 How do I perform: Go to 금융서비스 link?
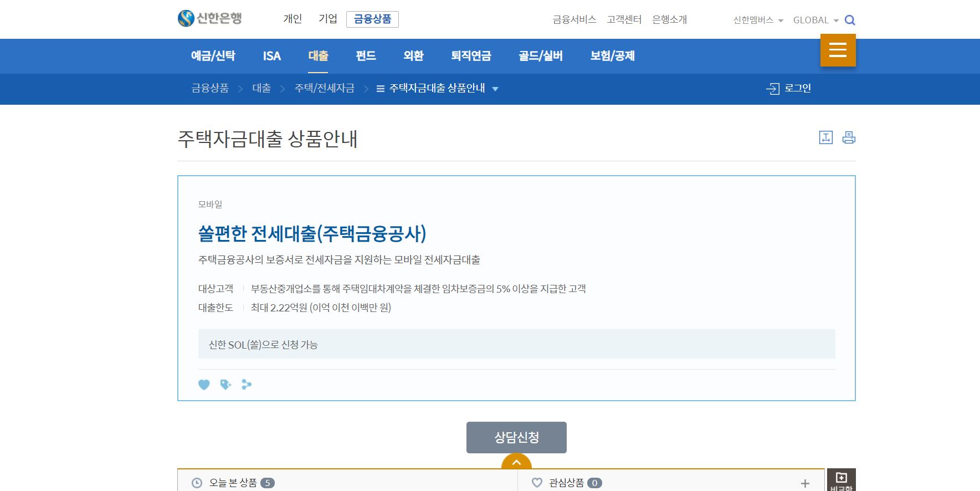(574, 19)
